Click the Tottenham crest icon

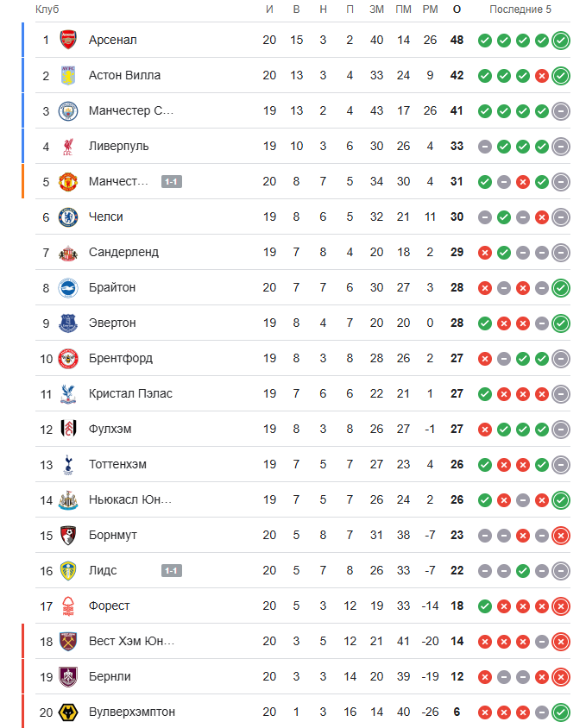(68, 465)
